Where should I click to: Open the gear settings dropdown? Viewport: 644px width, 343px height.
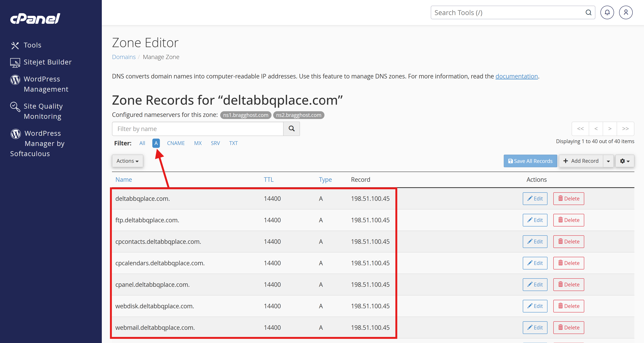pos(625,161)
